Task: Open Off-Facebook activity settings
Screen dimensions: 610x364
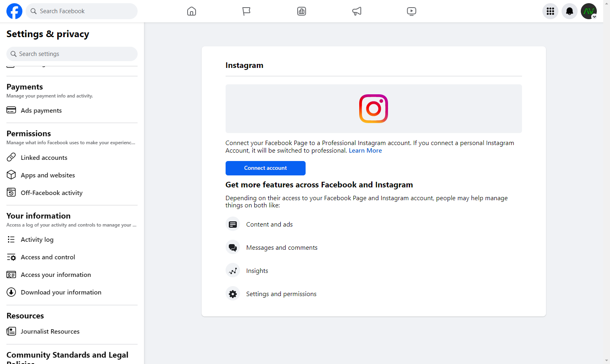Action: pyautogui.click(x=72, y=193)
